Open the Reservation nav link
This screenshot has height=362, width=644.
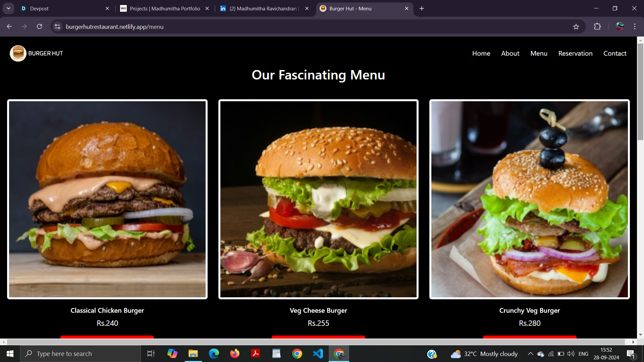[575, 53]
